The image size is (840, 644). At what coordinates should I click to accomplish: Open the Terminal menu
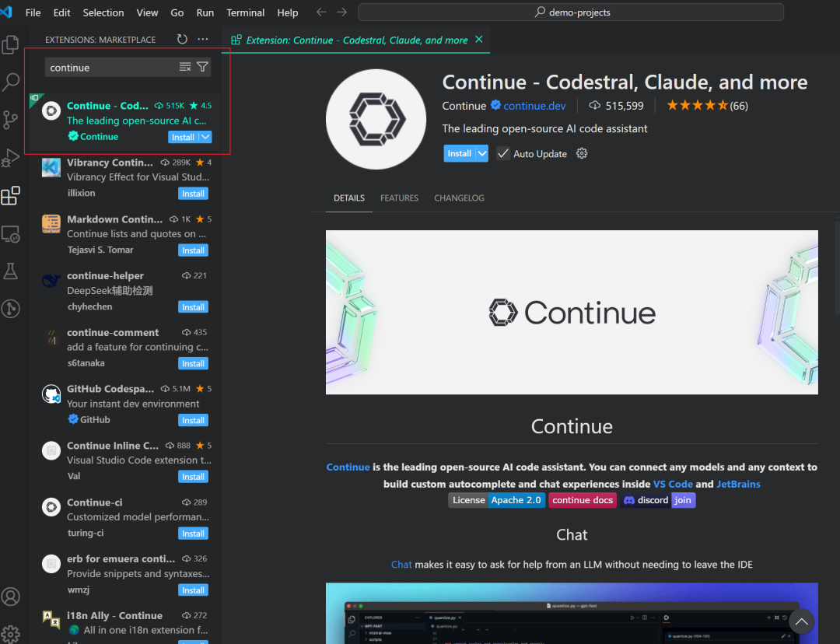[x=245, y=12]
